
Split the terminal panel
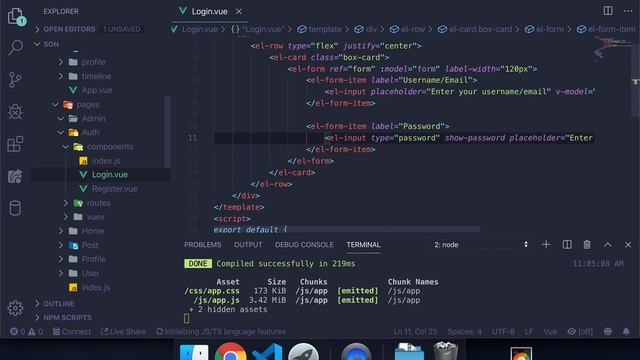tap(567, 244)
